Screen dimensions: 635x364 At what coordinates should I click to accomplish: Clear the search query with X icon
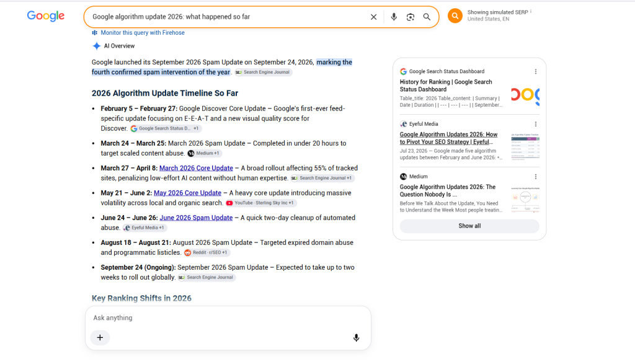point(373,17)
